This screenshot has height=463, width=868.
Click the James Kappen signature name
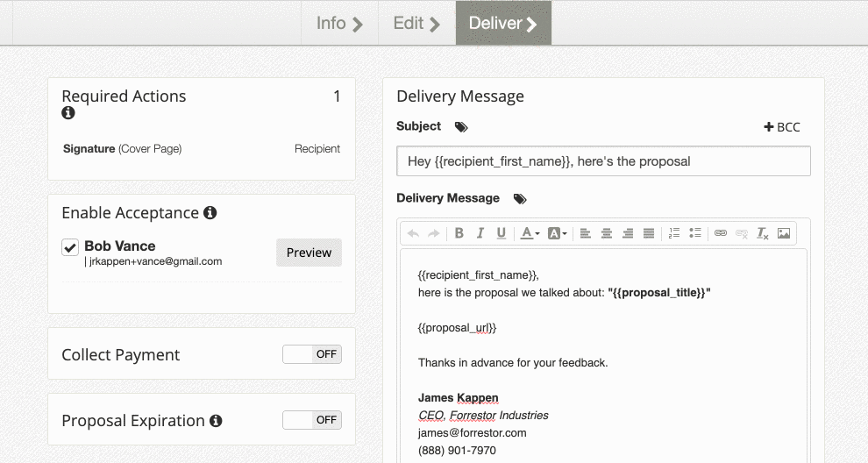tap(459, 397)
